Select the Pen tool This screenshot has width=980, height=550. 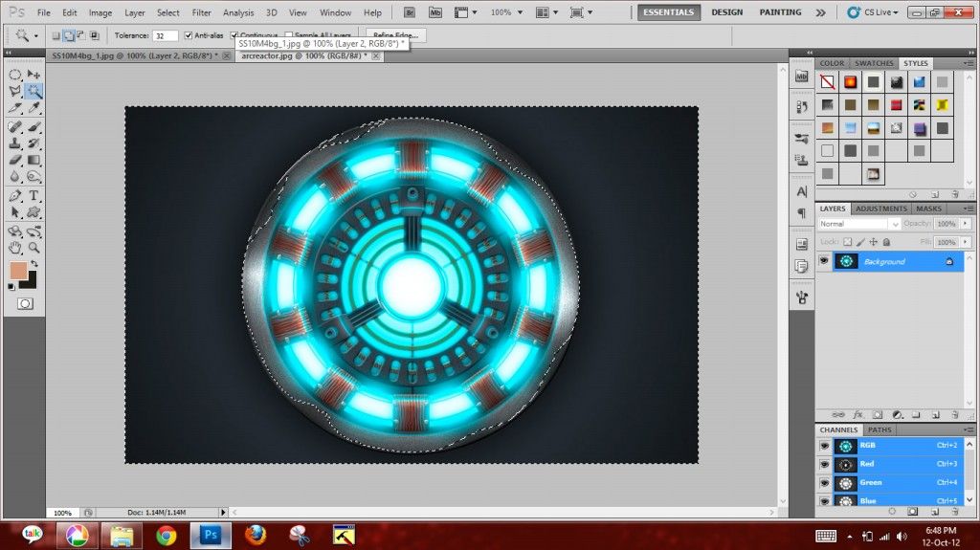pos(15,196)
